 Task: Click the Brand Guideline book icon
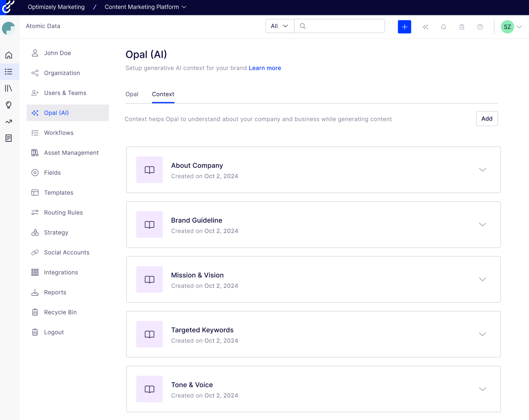[149, 225]
